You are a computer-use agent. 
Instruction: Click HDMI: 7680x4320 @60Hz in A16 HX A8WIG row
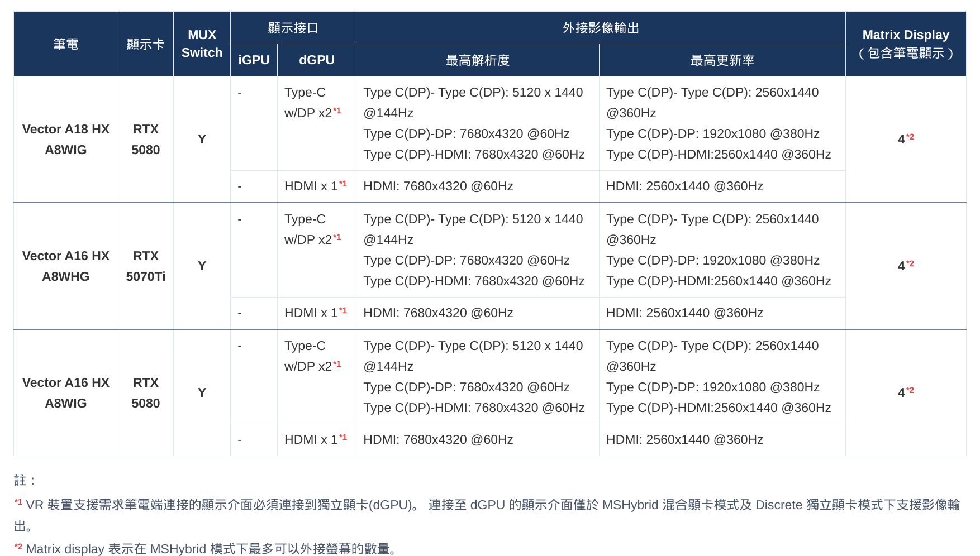point(438,439)
